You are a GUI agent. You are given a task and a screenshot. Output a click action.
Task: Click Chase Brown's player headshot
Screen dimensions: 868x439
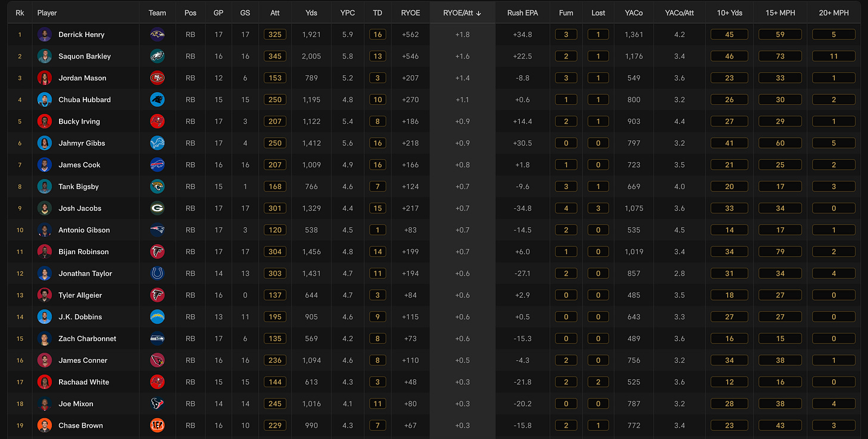[45, 425]
